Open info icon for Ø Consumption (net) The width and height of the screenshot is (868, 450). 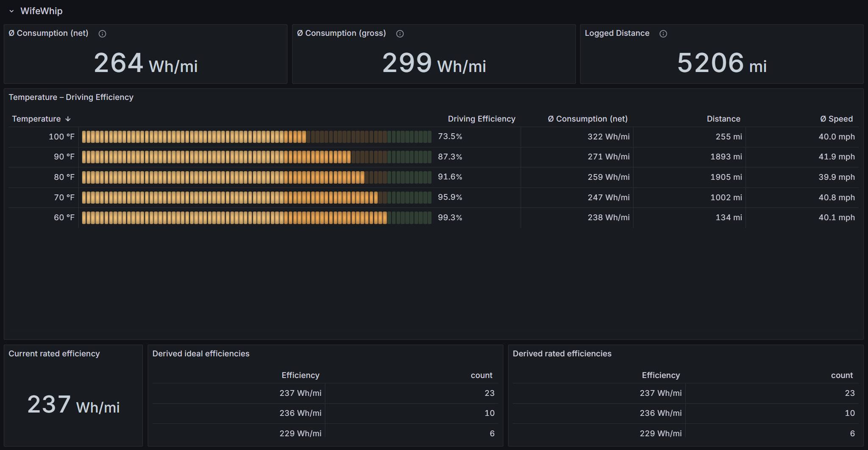pos(102,33)
